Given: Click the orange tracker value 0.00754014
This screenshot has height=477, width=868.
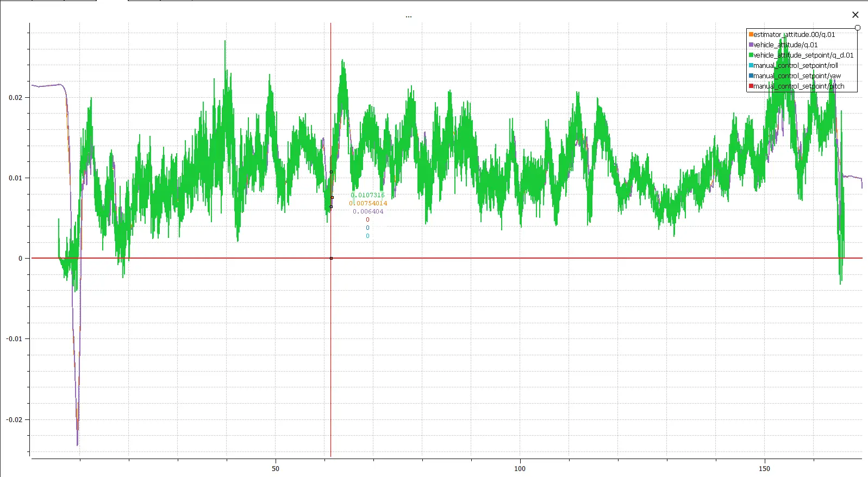Looking at the screenshot, I should [368, 203].
